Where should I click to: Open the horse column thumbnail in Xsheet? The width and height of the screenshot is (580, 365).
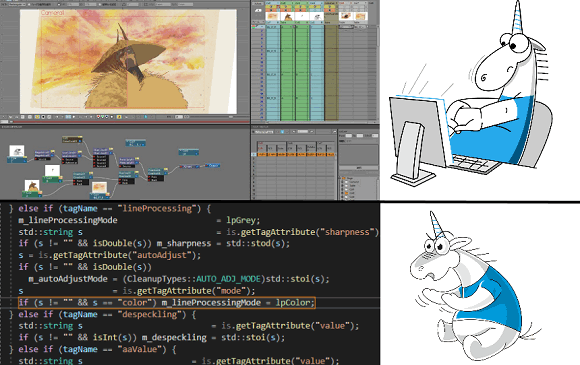coord(287,17)
